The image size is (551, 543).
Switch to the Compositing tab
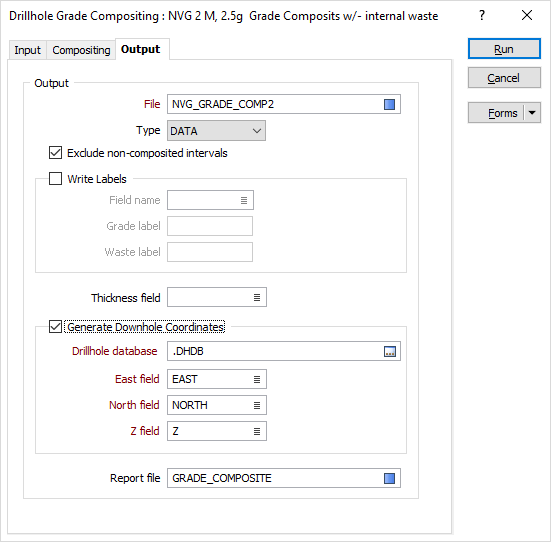point(81,50)
